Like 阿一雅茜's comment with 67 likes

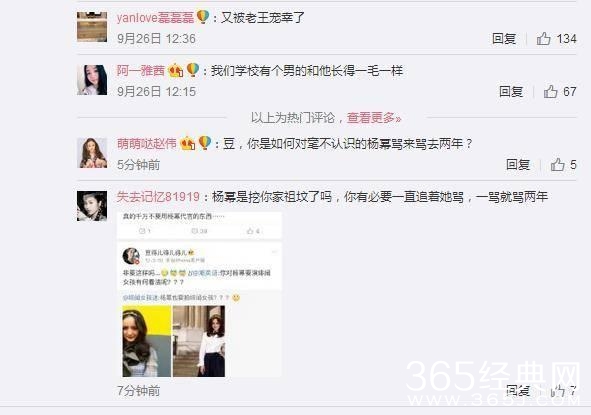[550, 92]
